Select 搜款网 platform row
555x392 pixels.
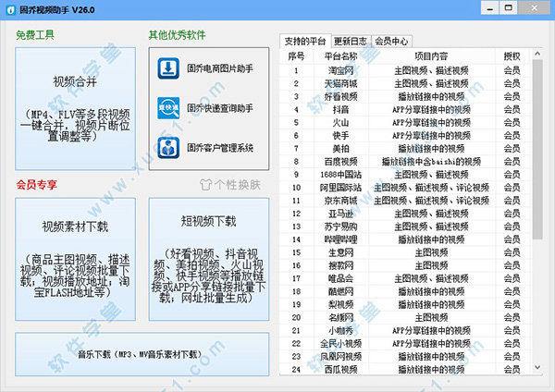(405, 265)
